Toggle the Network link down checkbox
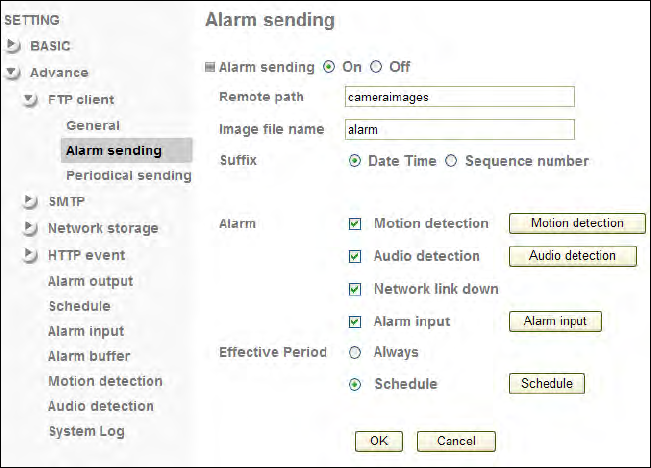This screenshot has height=468, width=651. click(x=355, y=289)
